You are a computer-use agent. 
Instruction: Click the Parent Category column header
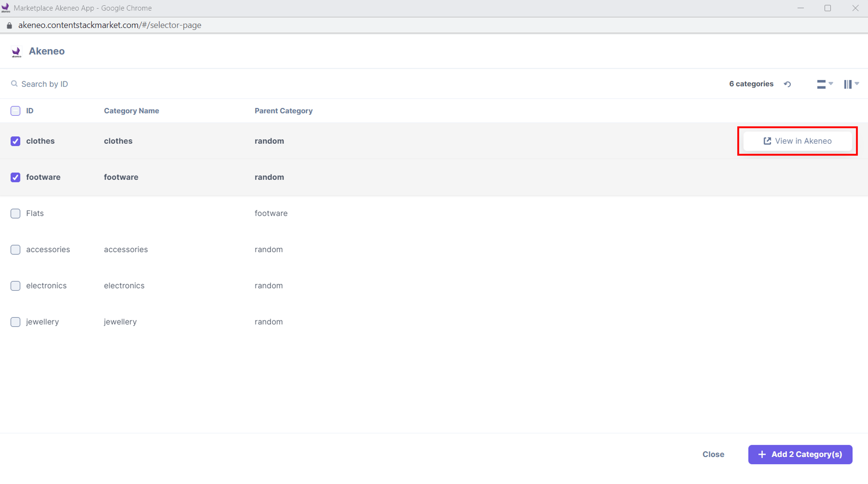[x=283, y=111]
